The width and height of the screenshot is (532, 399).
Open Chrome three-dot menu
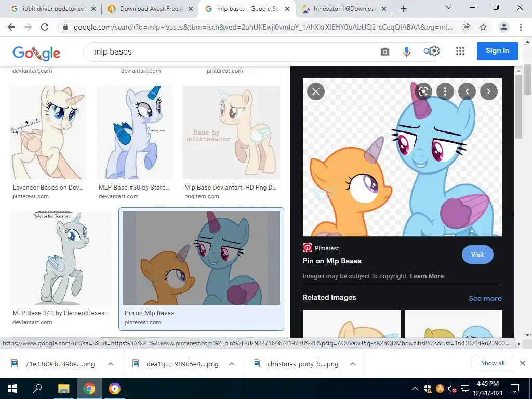[521, 27]
